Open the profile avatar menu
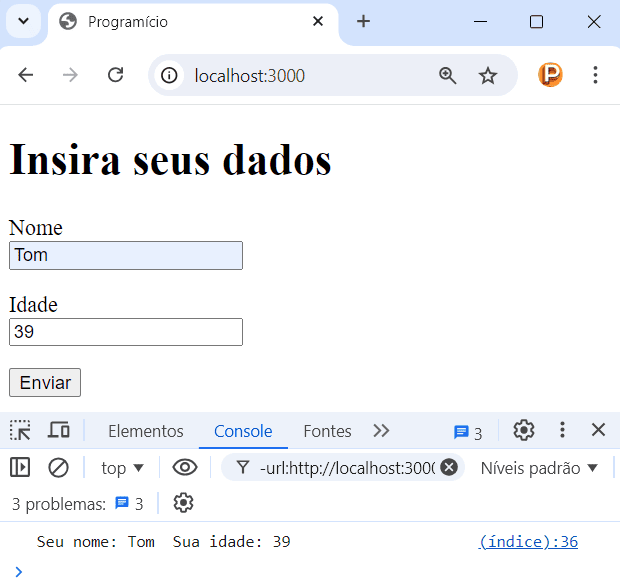The height and width of the screenshot is (580, 620). click(550, 75)
